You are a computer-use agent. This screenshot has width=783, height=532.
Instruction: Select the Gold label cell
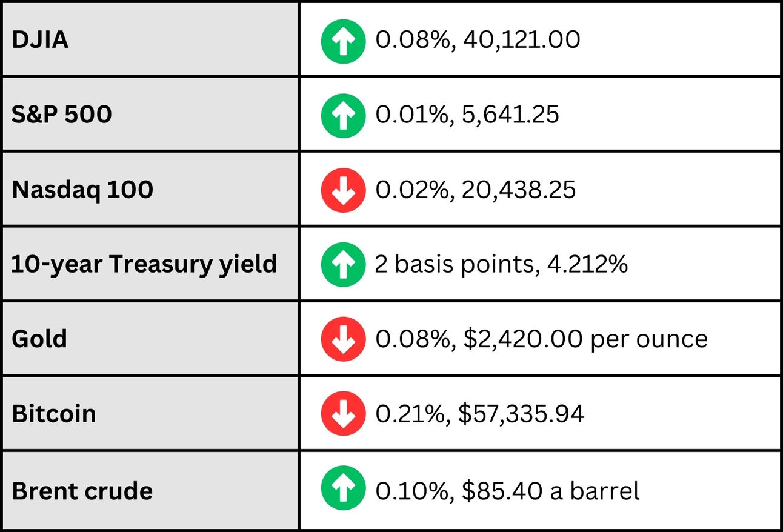(150, 338)
